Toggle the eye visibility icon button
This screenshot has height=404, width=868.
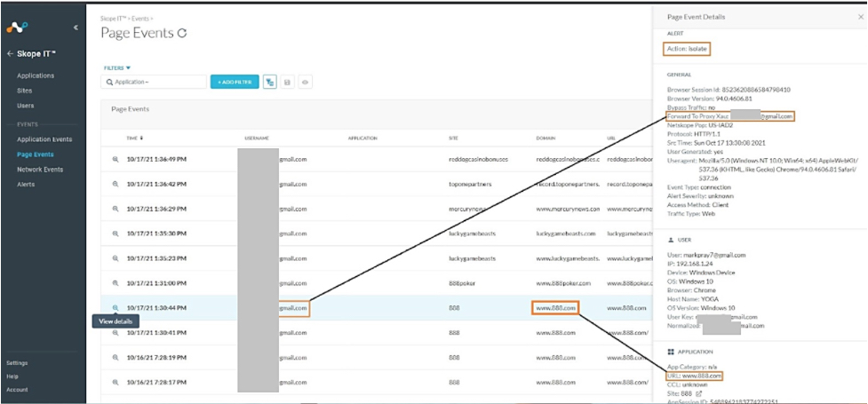click(305, 82)
